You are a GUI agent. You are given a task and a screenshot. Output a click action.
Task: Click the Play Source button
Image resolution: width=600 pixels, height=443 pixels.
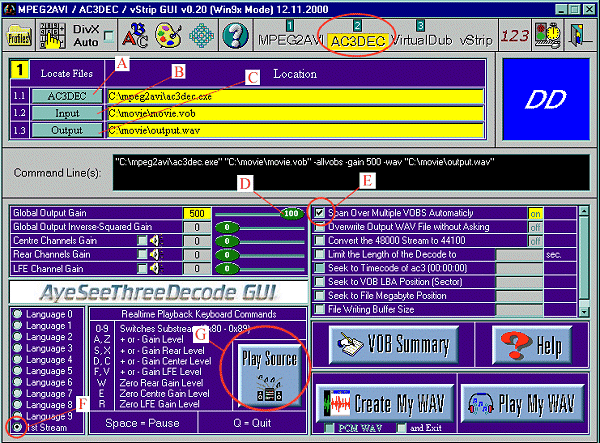click(x=269, y=375)
